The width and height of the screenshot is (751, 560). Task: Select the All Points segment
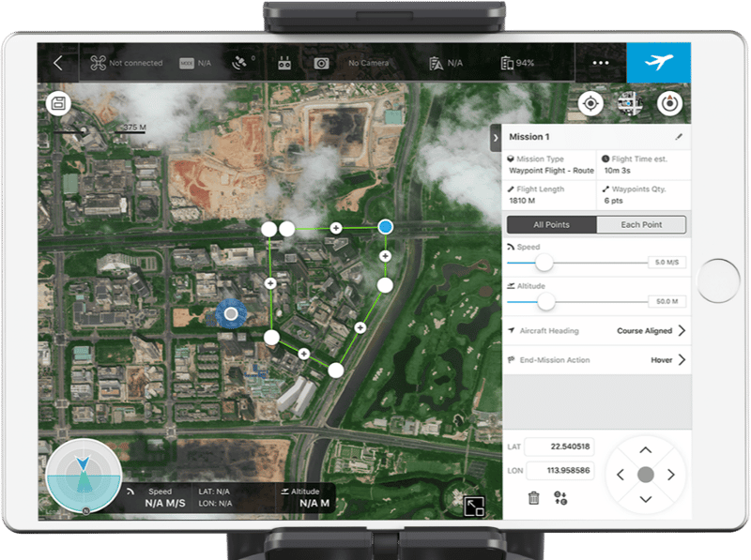pos(551,225)
